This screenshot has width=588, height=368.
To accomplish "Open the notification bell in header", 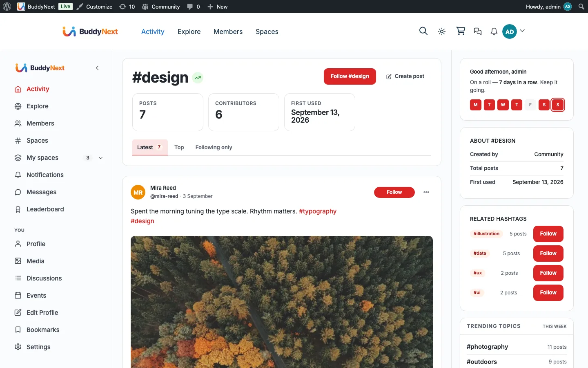I will (x=494, y=31).
